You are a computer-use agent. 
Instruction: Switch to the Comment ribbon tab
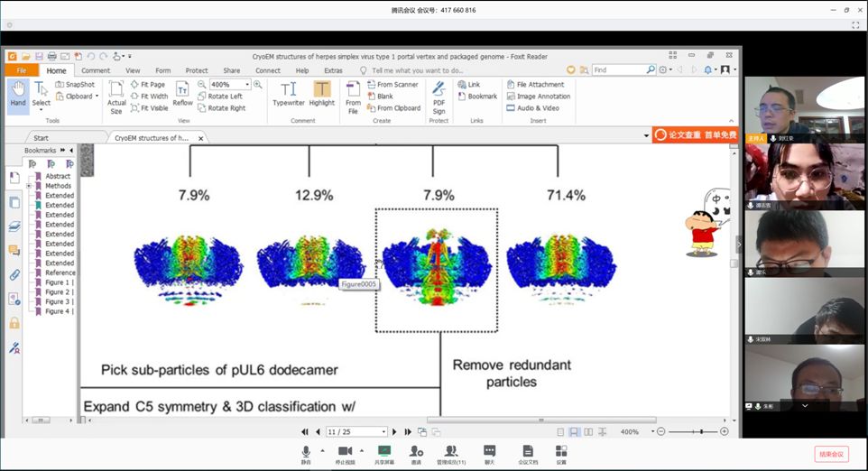96,70
